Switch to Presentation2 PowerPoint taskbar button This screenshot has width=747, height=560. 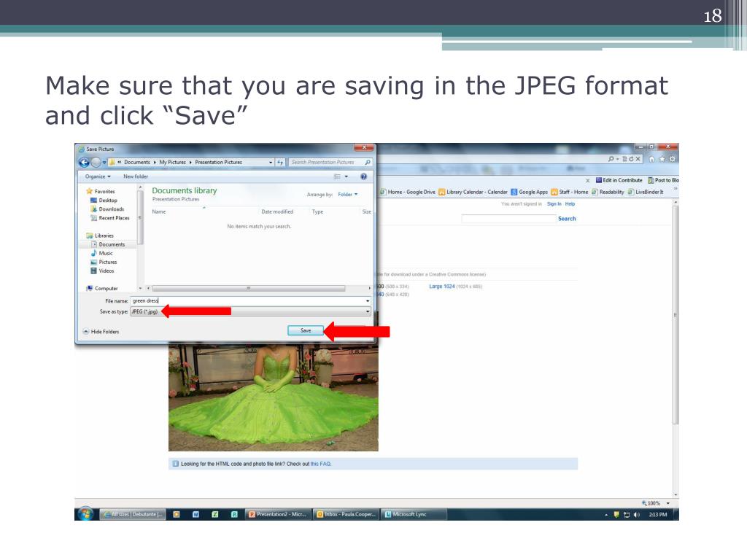point(278,514)
